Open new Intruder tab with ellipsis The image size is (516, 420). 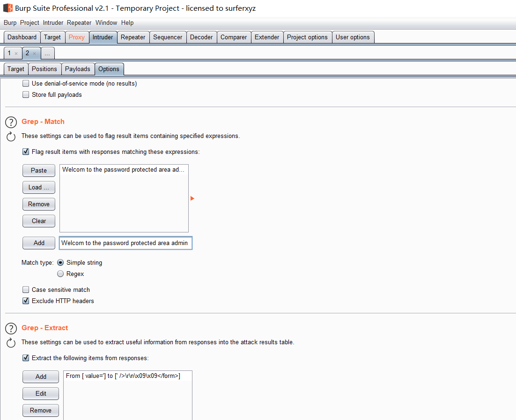point(47,53)
